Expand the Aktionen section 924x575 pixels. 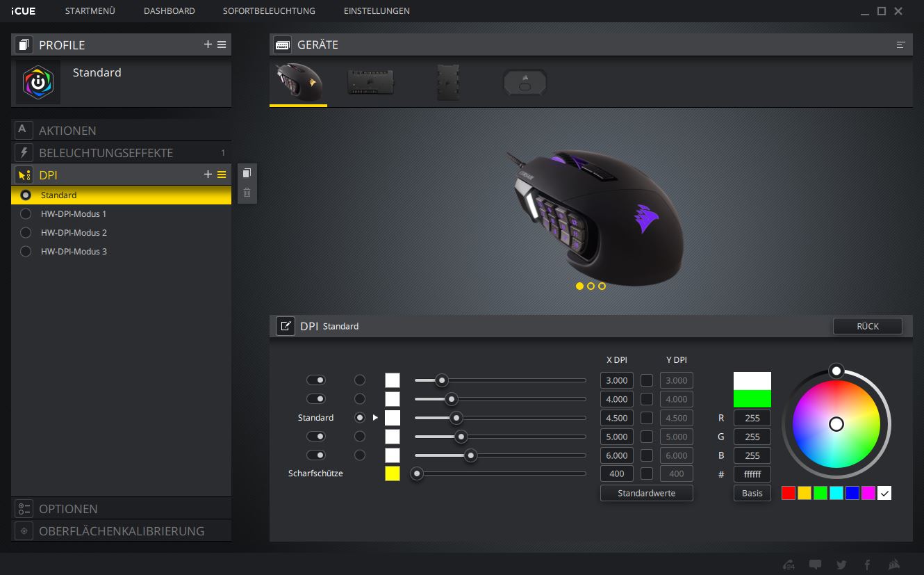[121, 130]
